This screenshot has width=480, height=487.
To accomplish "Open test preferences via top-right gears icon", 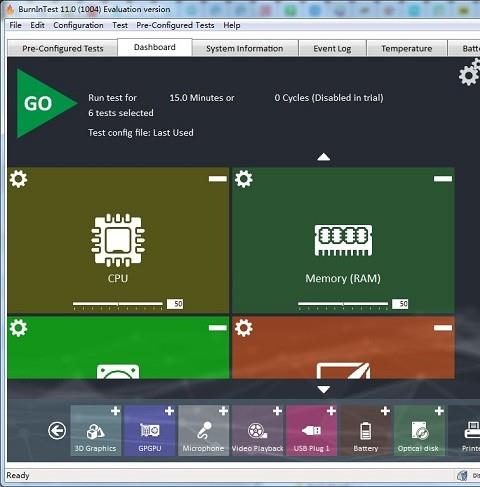I will click(469, 72).
